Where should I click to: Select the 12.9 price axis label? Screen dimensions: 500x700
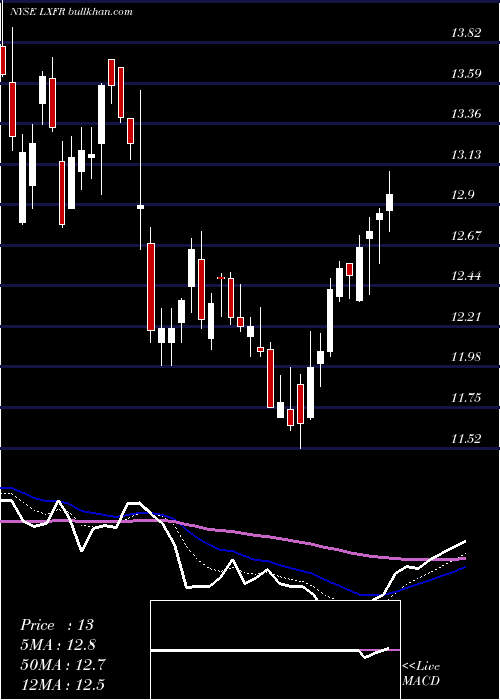click(463, 195)
